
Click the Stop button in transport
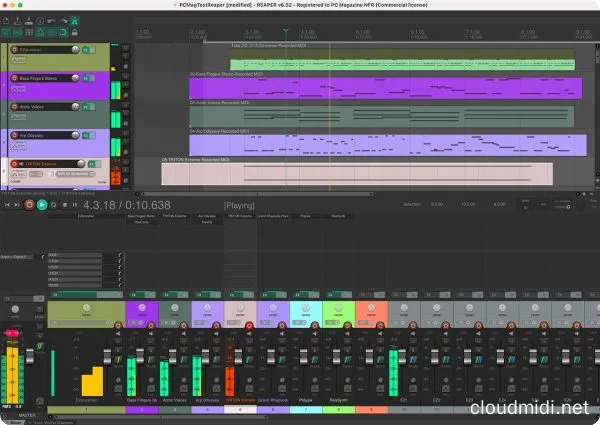(x=65, y=204)
